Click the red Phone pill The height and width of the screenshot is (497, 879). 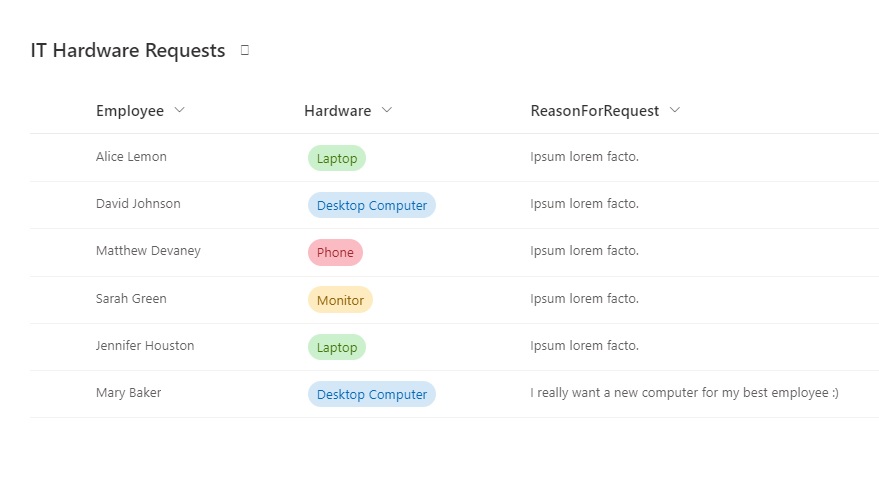tap(335, 252)
